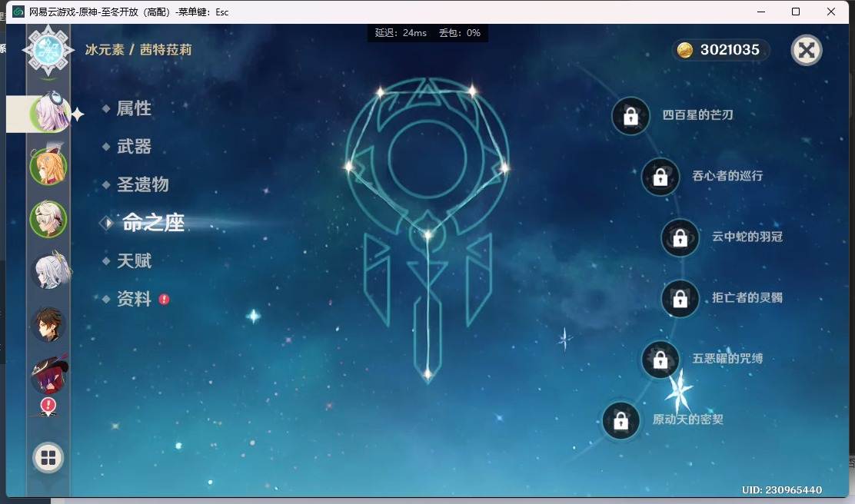
Task: Open the 属性 attributes tab
Action: 134,108
